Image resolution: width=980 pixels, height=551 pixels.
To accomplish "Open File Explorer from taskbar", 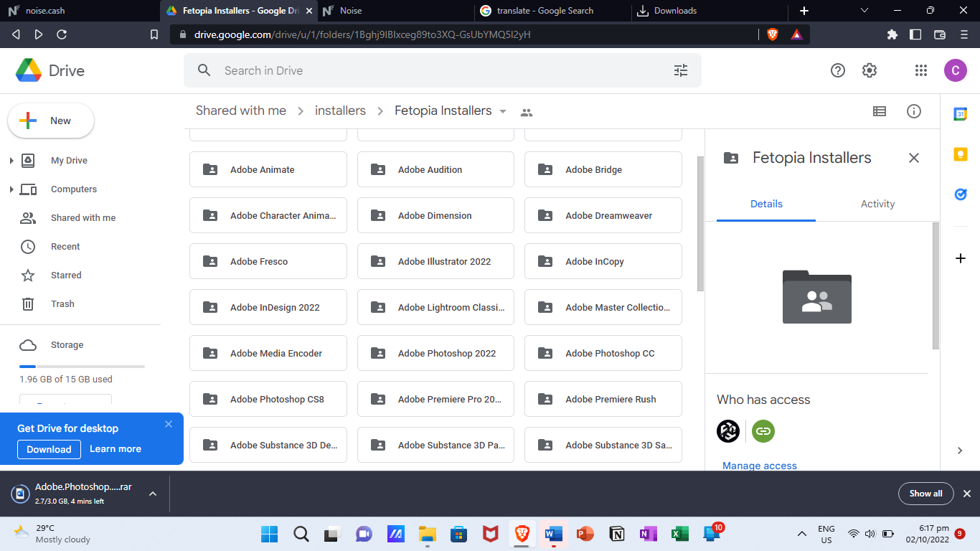I will coord(428,534).
